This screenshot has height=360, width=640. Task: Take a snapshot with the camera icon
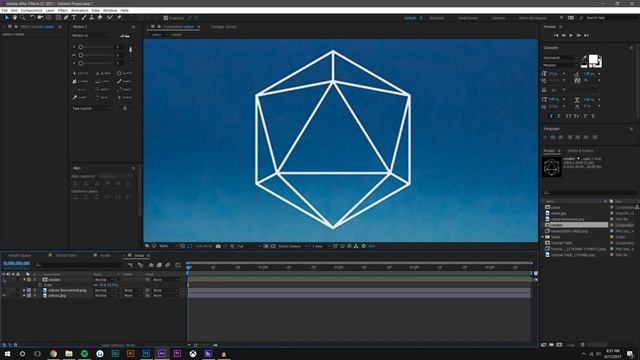tap(218, 246)
